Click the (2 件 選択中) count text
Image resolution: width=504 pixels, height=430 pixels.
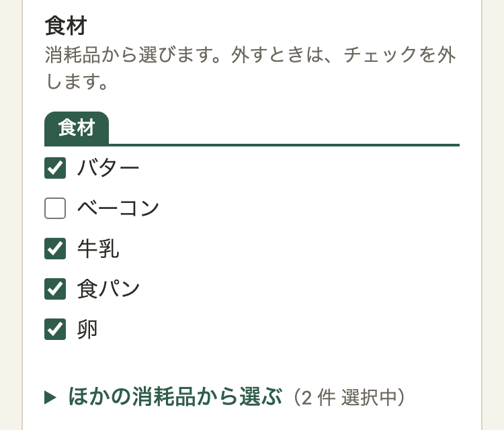pyautogui.click(x=348, y=398)
